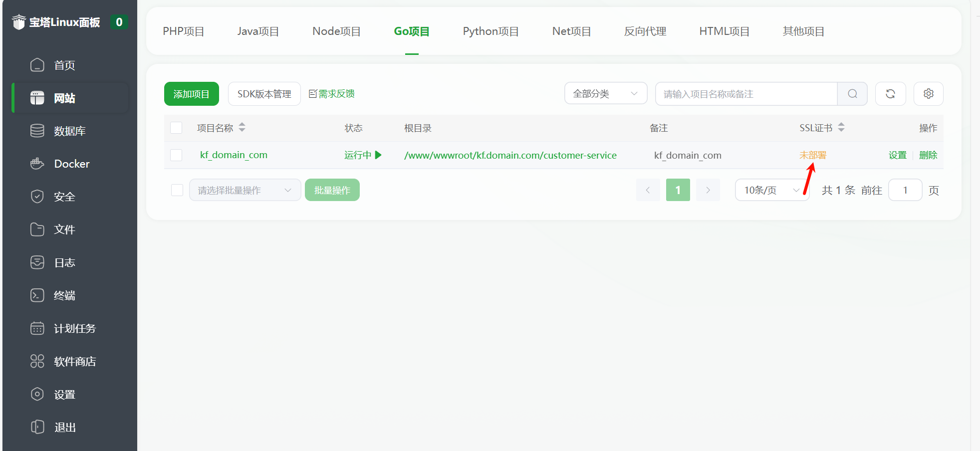The image size is (980, 451).
Task: Click the refresh list icon
Action: (x=890, y=94)
